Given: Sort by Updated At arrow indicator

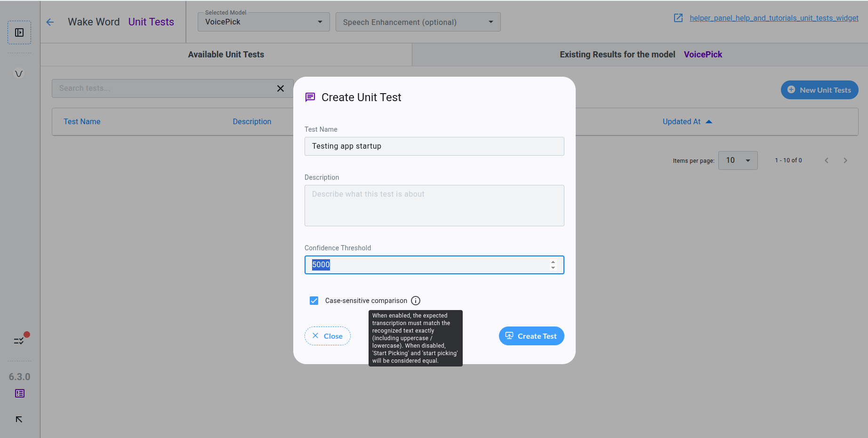Looking at the screenshot, I should pos(709,122).
